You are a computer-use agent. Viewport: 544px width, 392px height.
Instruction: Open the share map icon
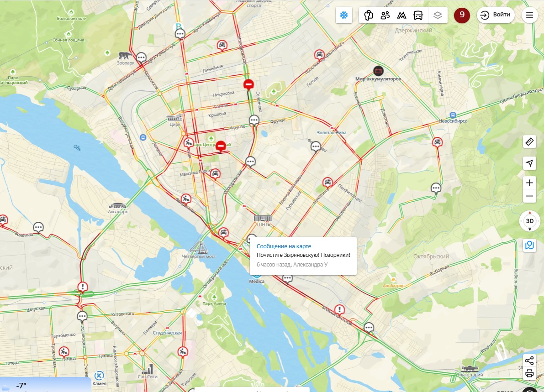529,361
